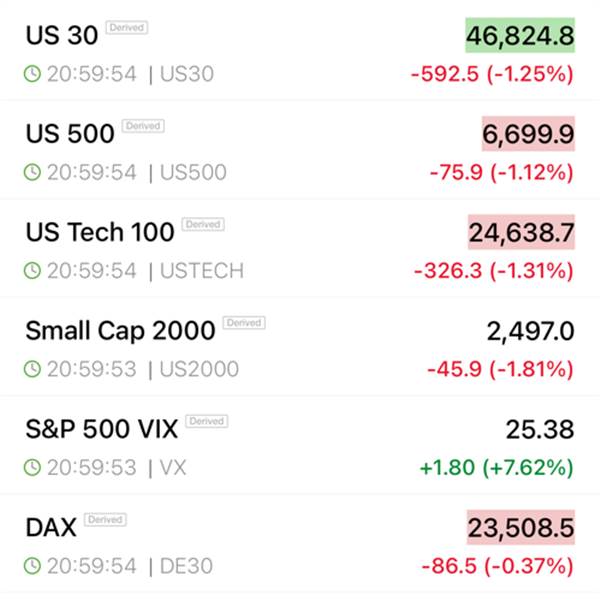Select the US Tech 100 instrument

(100, 232)
